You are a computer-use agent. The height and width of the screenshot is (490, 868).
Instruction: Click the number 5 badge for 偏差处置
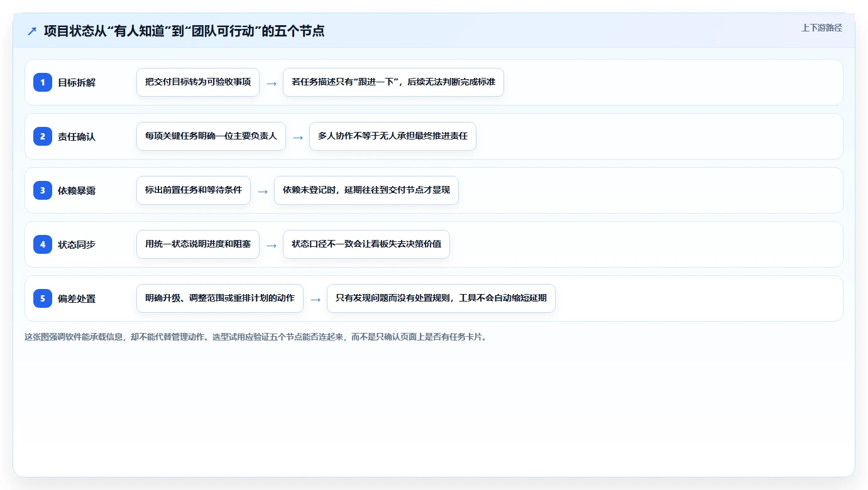(x=43, y=298)
